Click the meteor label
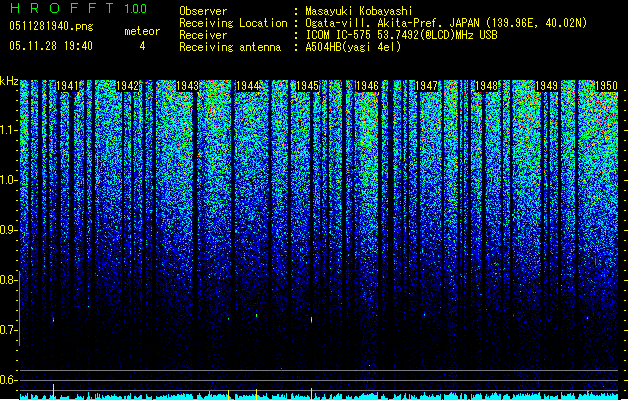 (142, 31)
